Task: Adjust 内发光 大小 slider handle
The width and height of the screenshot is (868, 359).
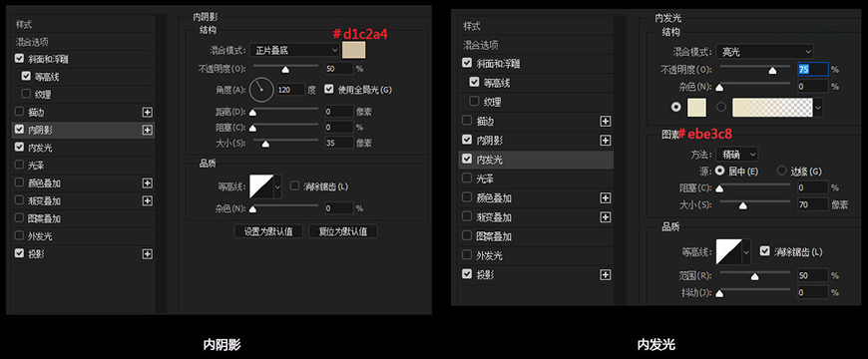Action: 743,205
